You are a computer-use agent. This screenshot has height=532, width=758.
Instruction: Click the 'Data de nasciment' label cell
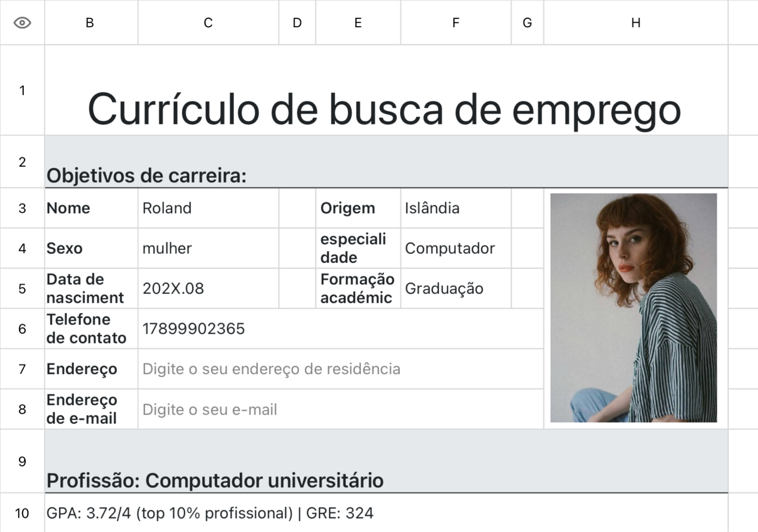click(x=91, y=288)
